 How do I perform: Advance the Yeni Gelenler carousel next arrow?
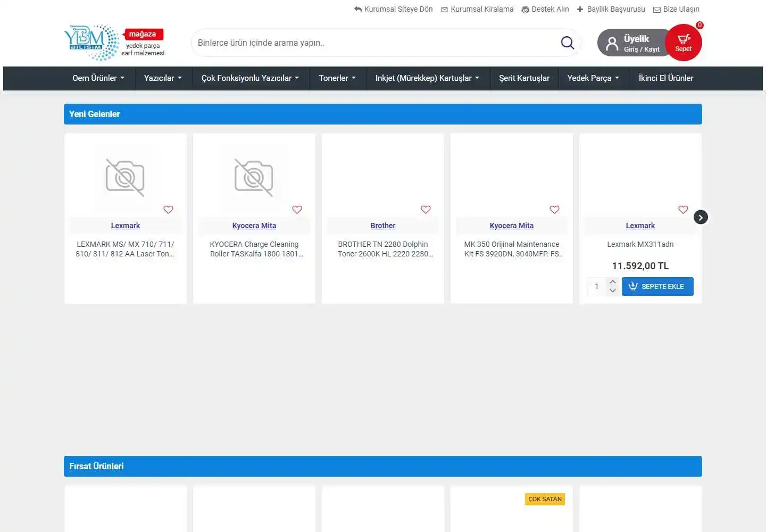pos(701,217)
